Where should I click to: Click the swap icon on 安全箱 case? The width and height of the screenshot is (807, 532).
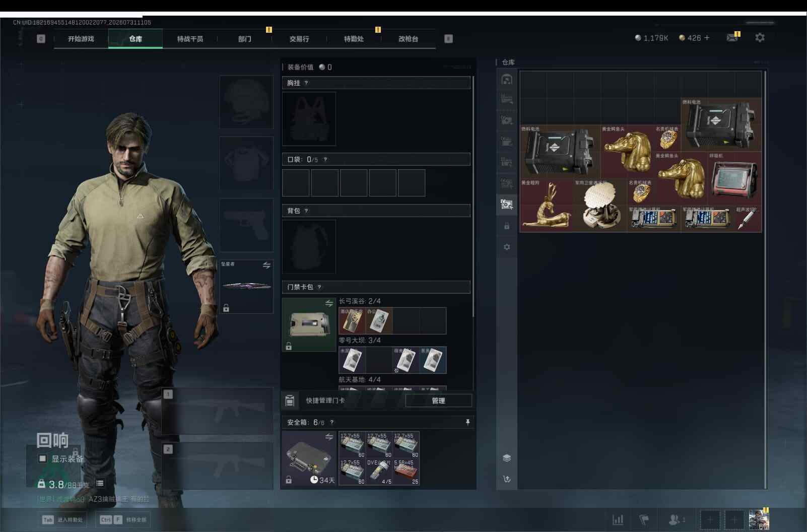(x=329, y=437)
